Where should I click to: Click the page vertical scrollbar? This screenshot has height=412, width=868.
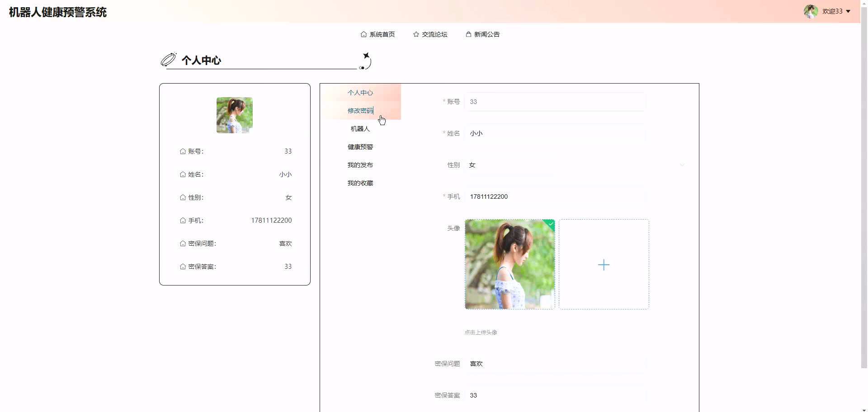pos(864,187)
